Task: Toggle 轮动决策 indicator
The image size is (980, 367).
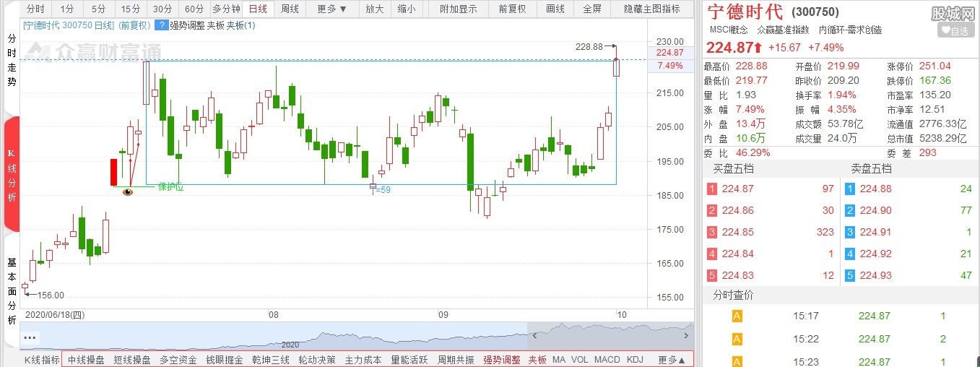Action: point(317,360)
